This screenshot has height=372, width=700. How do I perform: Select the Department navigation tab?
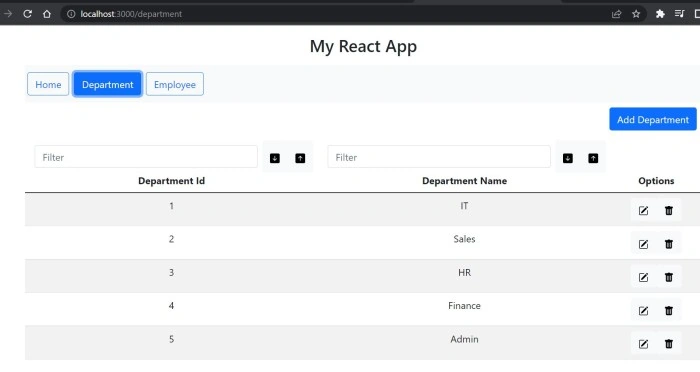pyautogui.click(x=108, y=84)
